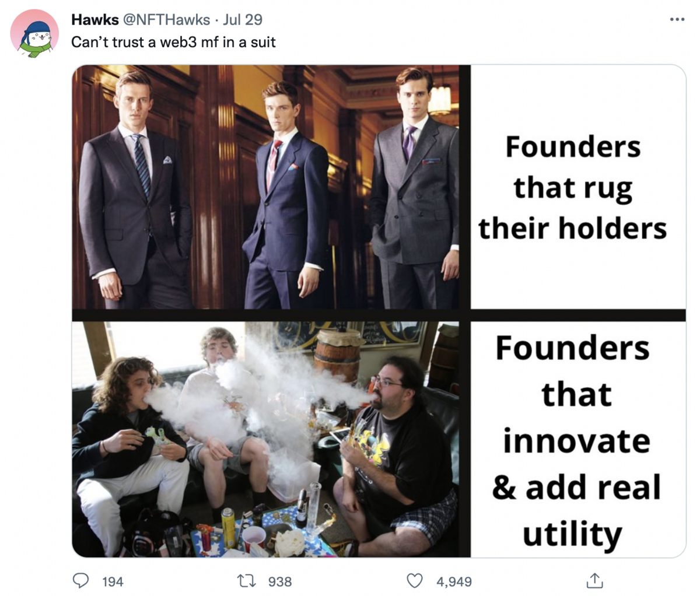Like the tweet with the heart icon
Image resolution: width=700 pixels, height=596 pixels.
414,581
